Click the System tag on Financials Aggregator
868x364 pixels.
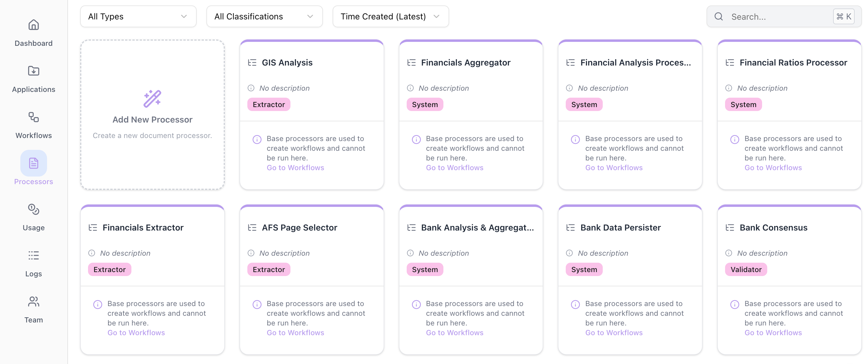pyautogui.click(x=425, y=104)
